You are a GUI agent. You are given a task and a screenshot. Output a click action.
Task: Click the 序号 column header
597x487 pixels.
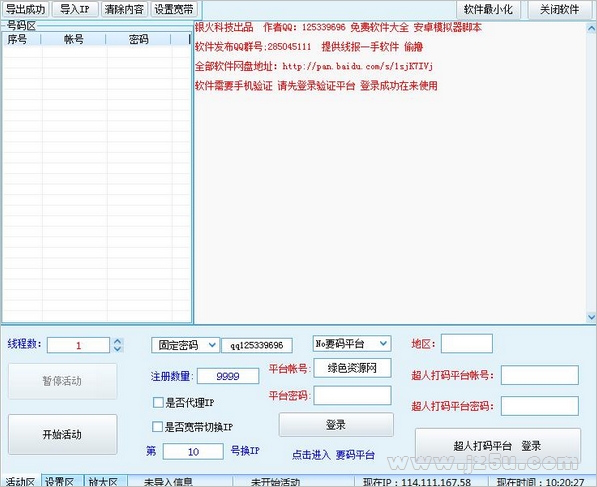[x=21, y=39]
